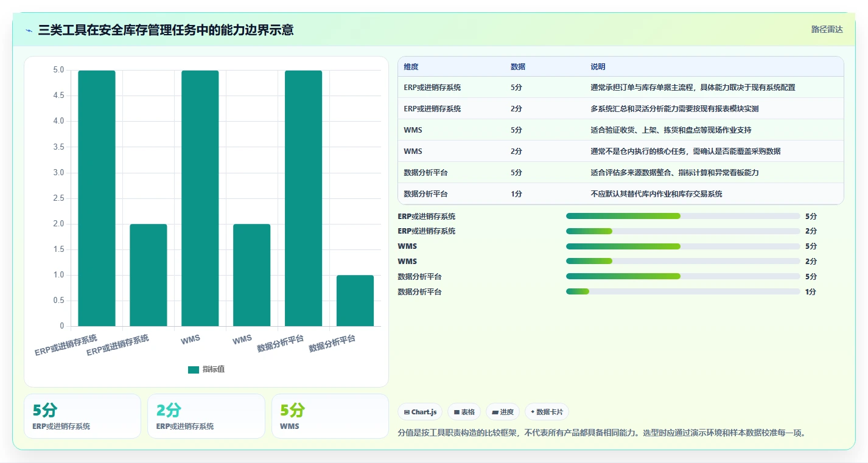Click the text 适合评估多来源数据整合、指标计算和异常看板能力
The width and height of the screenshot is (868, 463).
pyautogui.click(x=674, y=173)
